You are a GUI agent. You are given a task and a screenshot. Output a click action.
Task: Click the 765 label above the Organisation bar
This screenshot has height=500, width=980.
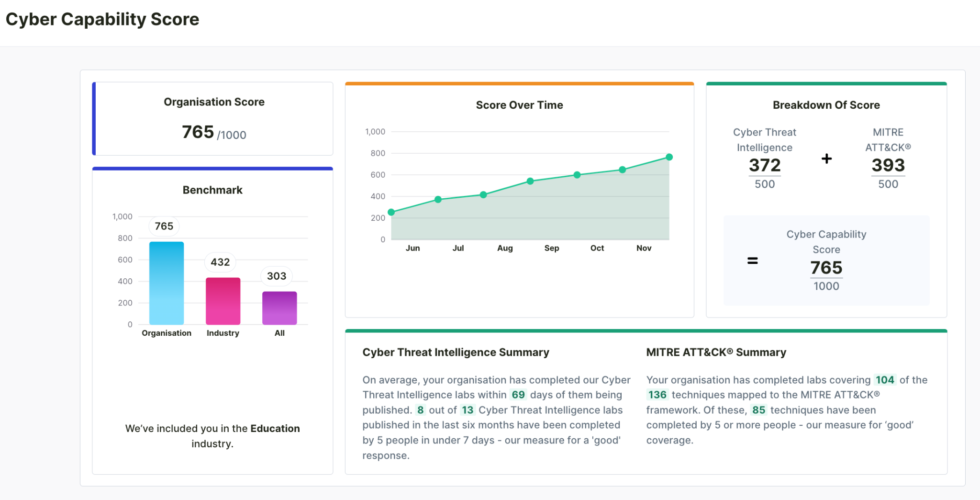click(x=164, y=226)
